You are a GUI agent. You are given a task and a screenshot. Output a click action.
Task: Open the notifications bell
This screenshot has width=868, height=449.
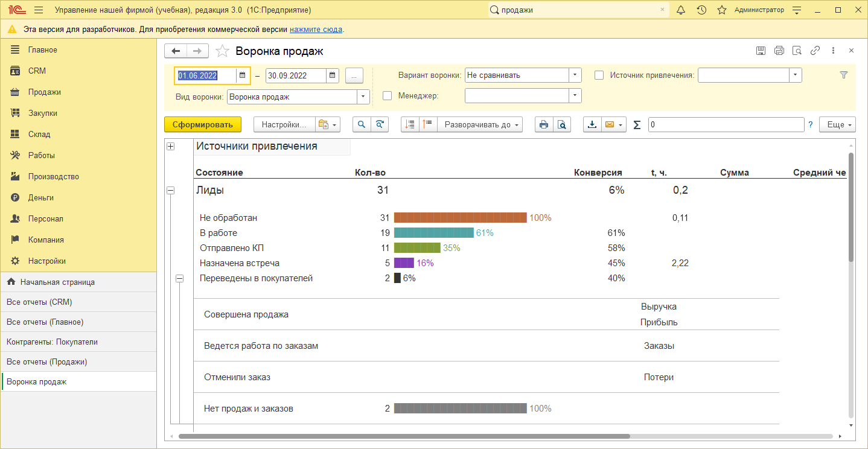click(681, 10)
